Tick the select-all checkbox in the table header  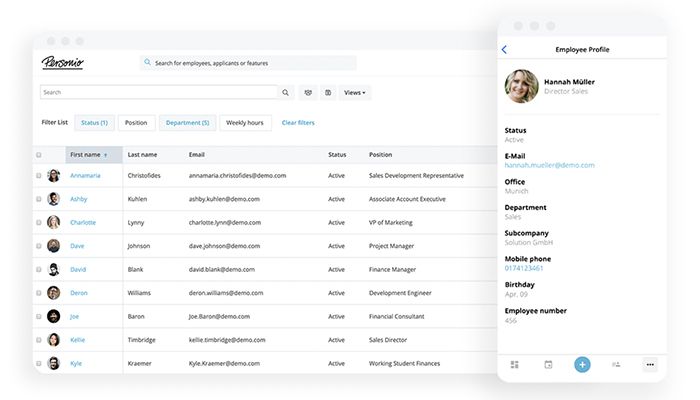[x=39, y=155]
